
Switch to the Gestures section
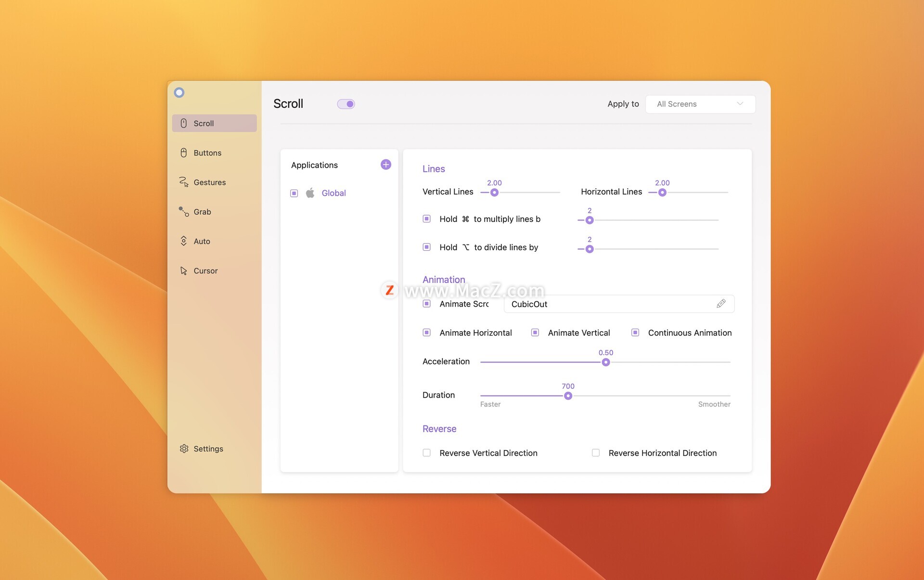[x=214, y=182]
